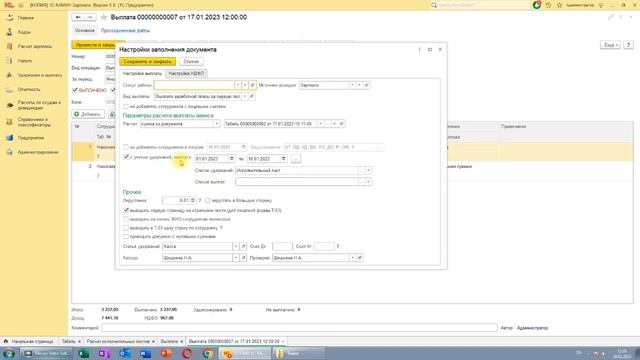This screenshot has height=360, width=640.
Task: Click the "Основное" tab of the Выплата document
Action: coord(84,31)
